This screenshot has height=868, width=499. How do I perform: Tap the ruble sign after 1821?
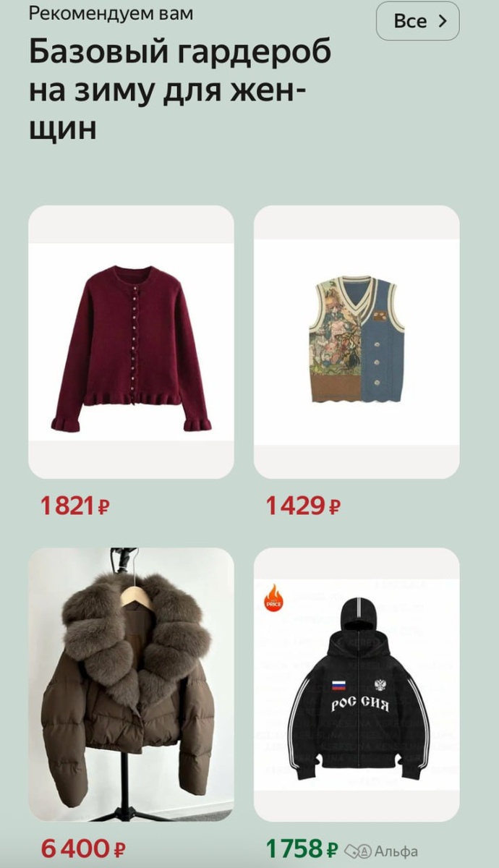pos(103,506)
